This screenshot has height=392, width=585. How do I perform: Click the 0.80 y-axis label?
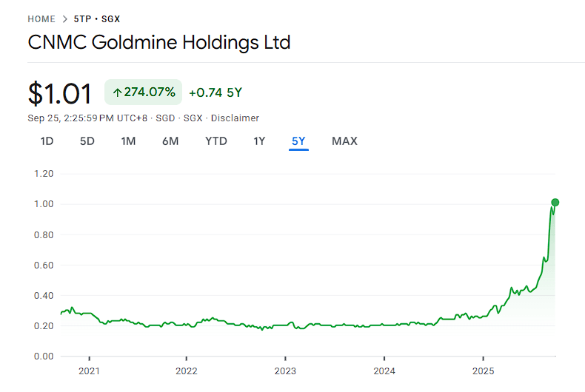[44, 234]
